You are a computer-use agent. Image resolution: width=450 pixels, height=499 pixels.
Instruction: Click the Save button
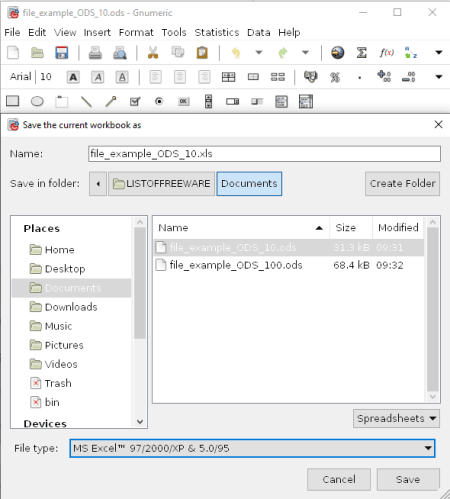(x=408, y=479)
